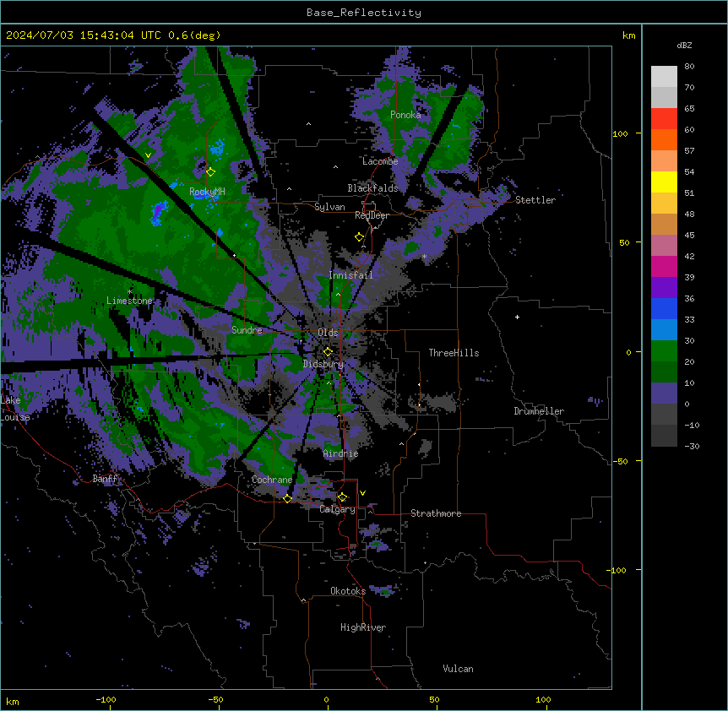Click the Olds city label

(x=328, y=333)
